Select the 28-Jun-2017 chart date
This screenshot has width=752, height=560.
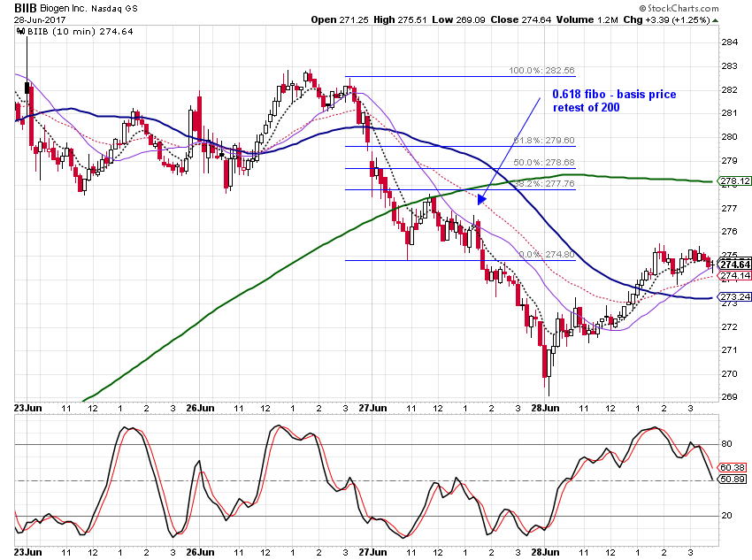pyautogui.click(x=40, y=20)
